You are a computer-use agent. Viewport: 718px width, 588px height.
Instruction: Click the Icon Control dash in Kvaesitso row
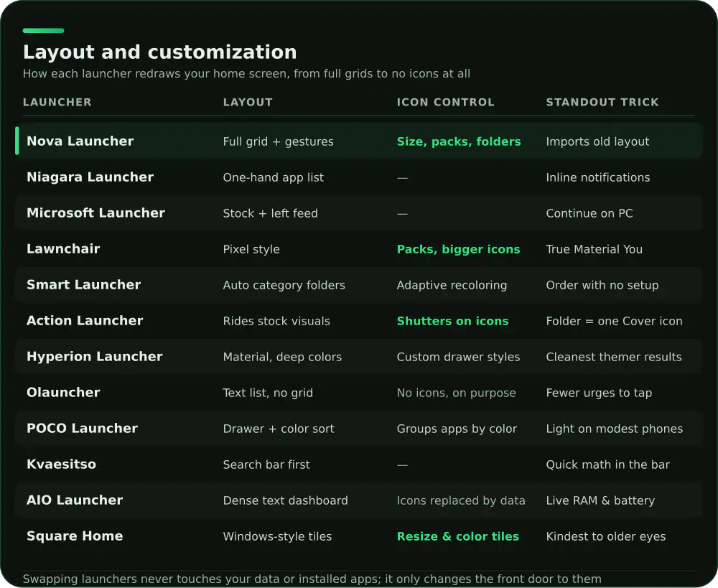tap(402, 465)
